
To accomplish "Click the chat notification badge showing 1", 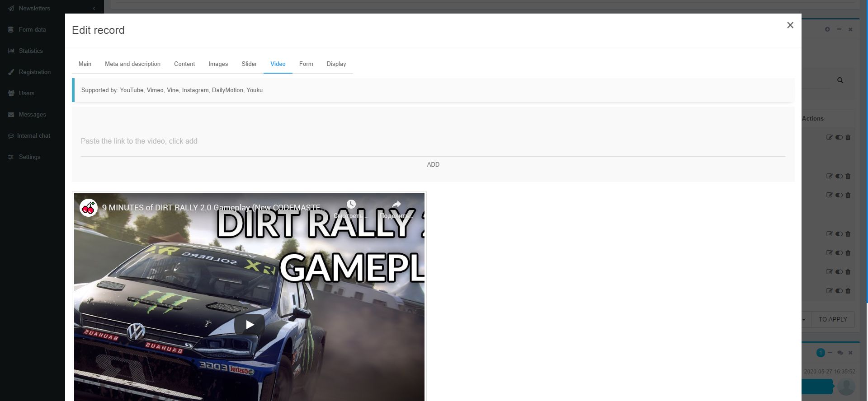I will pyautogui.click(x=821, y=353).
